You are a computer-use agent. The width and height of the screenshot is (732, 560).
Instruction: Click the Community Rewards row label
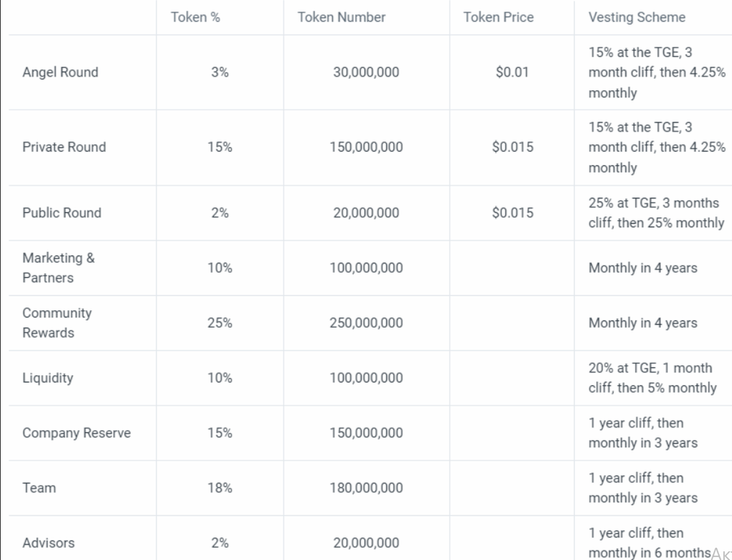(x=57, y=323)
